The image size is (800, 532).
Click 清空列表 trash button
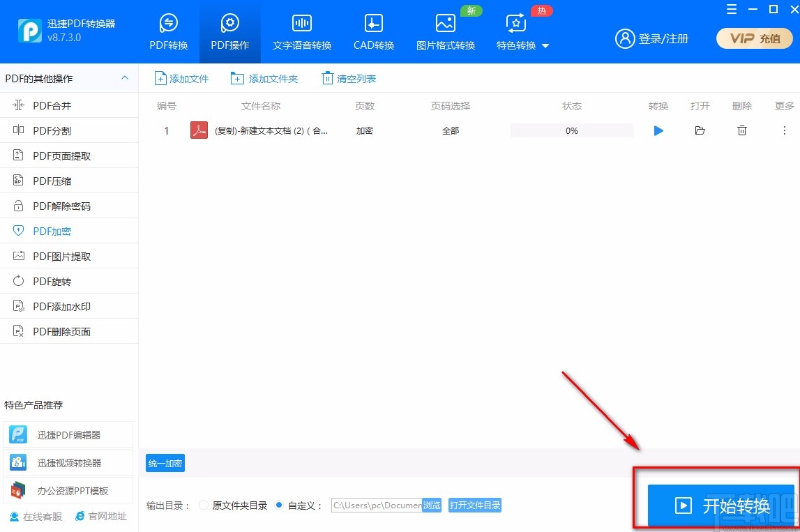pyautogui.click(x=349, y=79)
